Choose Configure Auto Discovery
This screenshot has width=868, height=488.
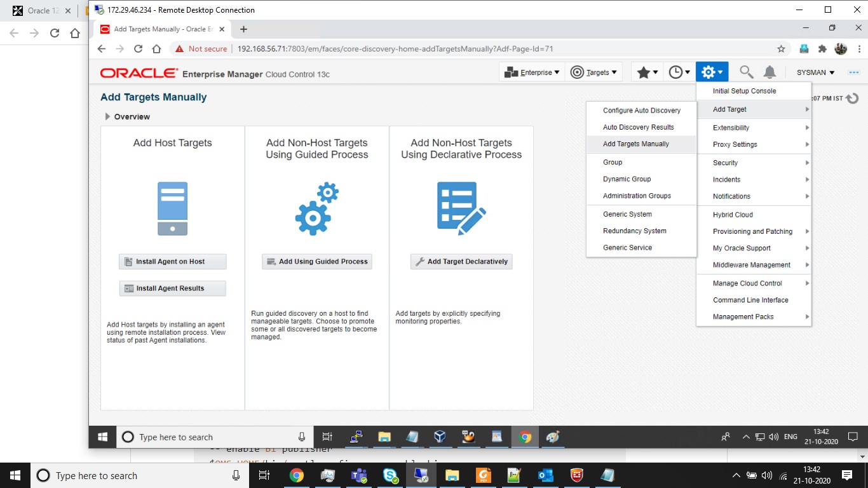641,111
